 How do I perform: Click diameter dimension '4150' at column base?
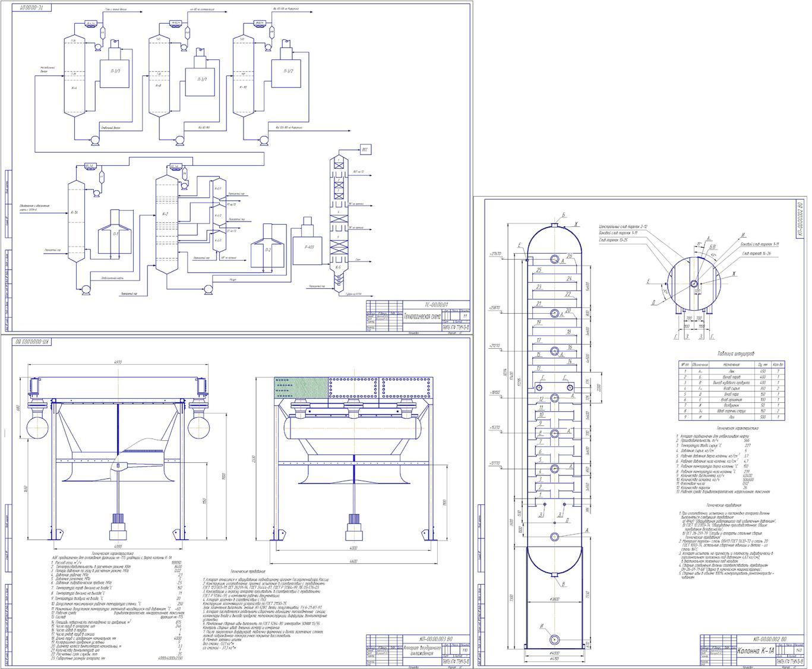coord(554,659)
